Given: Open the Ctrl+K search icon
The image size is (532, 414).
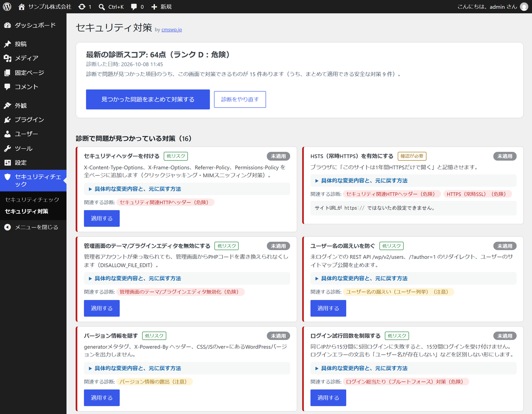Looking at the screenshot, I should (102, 7).
